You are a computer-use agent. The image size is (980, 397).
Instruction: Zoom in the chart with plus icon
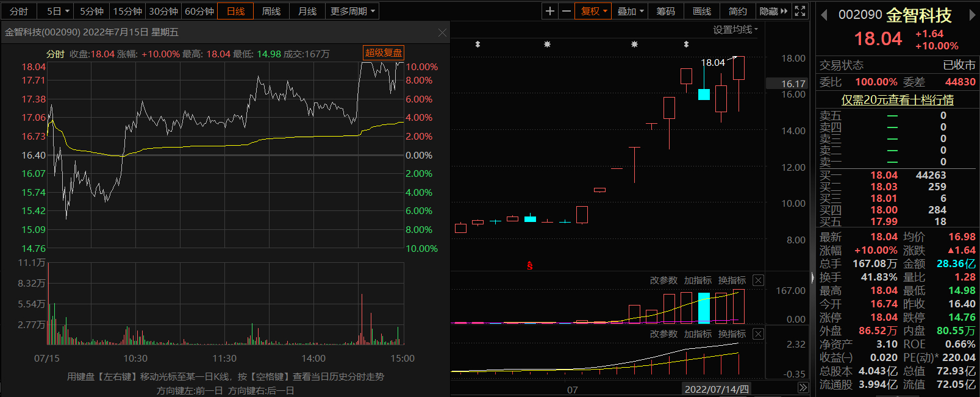click(x=550, y=11)
